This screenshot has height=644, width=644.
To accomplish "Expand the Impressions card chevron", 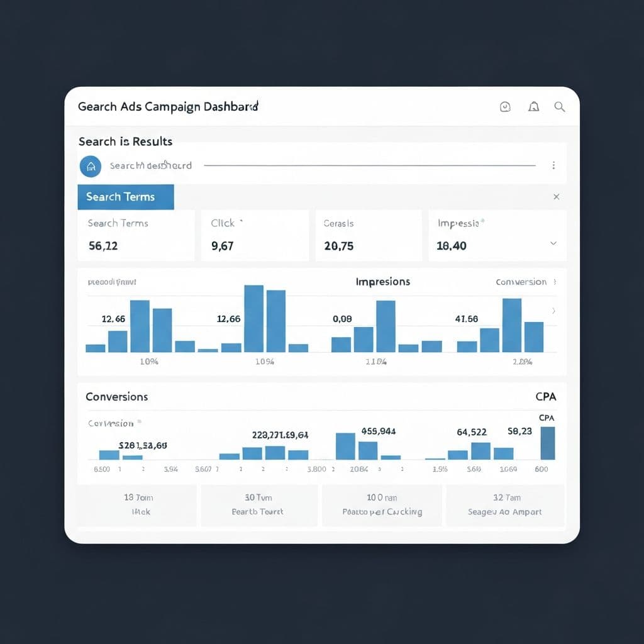I will pyautogui.click(x=553, y=243).
